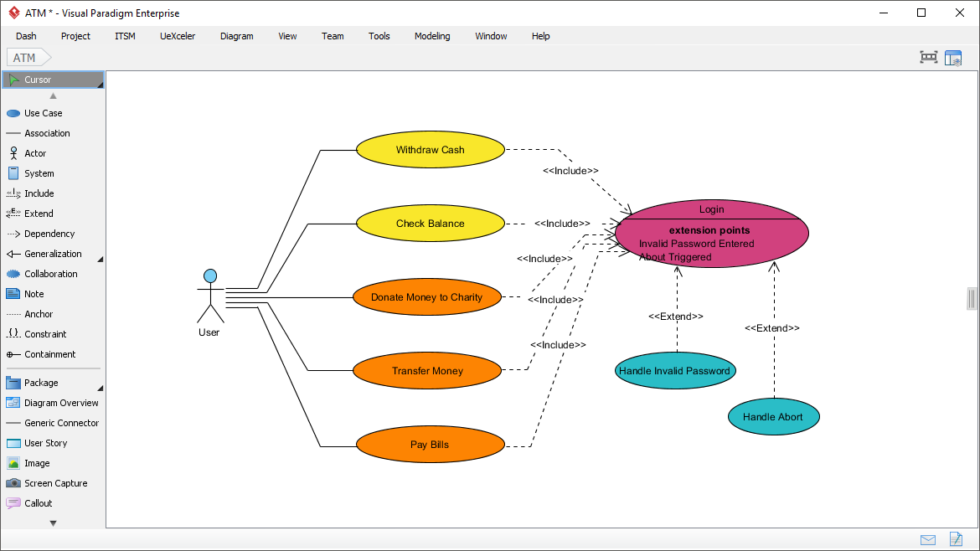Open the mail icon in status bar
This screenshot has height=551, width=980.
(927, 539)
